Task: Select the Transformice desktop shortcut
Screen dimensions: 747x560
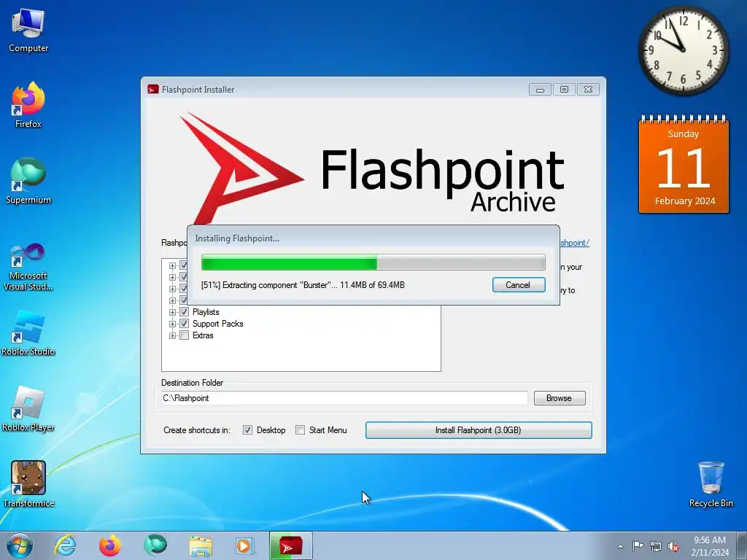Action: 28,484
